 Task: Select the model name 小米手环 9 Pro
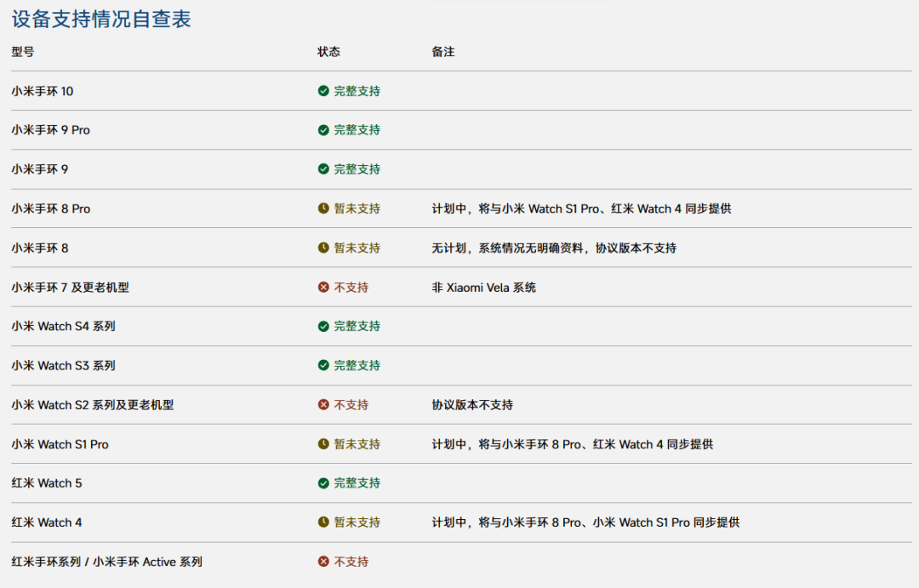[50, 130]
